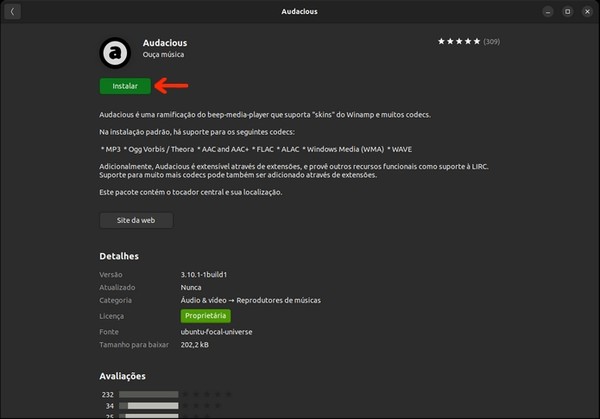Screen dimensions: 600x419
Task: Click the Proprietária license badge
Action: point(205,316)
